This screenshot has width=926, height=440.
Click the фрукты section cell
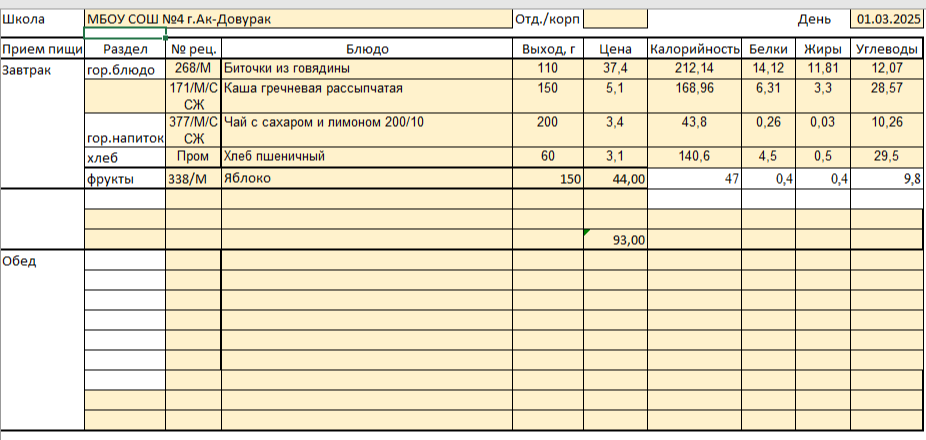(x=125, y=178)
